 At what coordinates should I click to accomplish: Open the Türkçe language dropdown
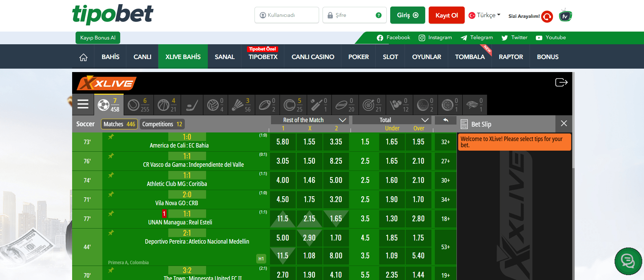pos(485,15)
